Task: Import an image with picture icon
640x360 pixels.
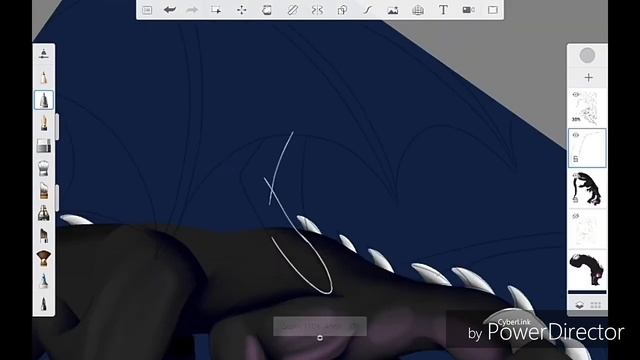Action: [393, 10]
